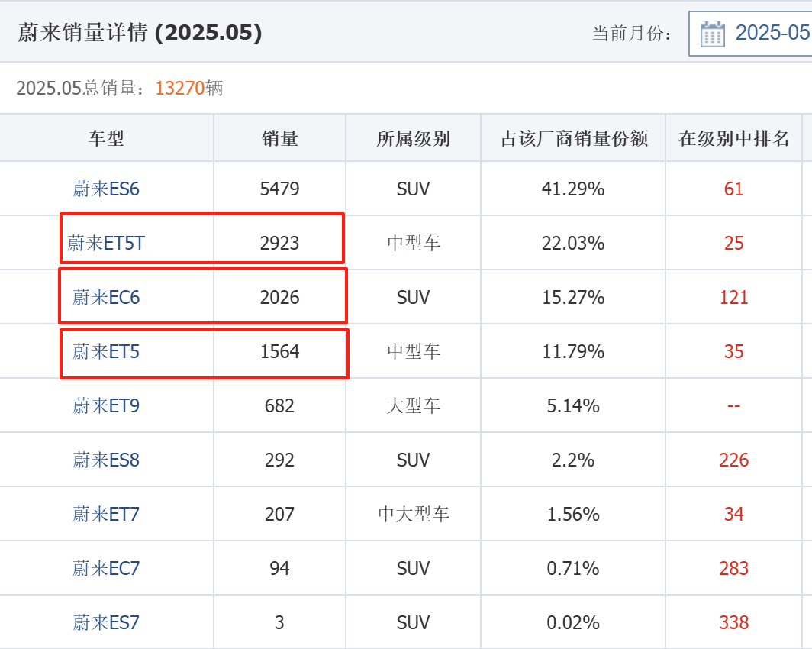Viewport: 812px width, 649px height.
Task: Open the 蔚来EC7 model link
Action: [106, 568]
